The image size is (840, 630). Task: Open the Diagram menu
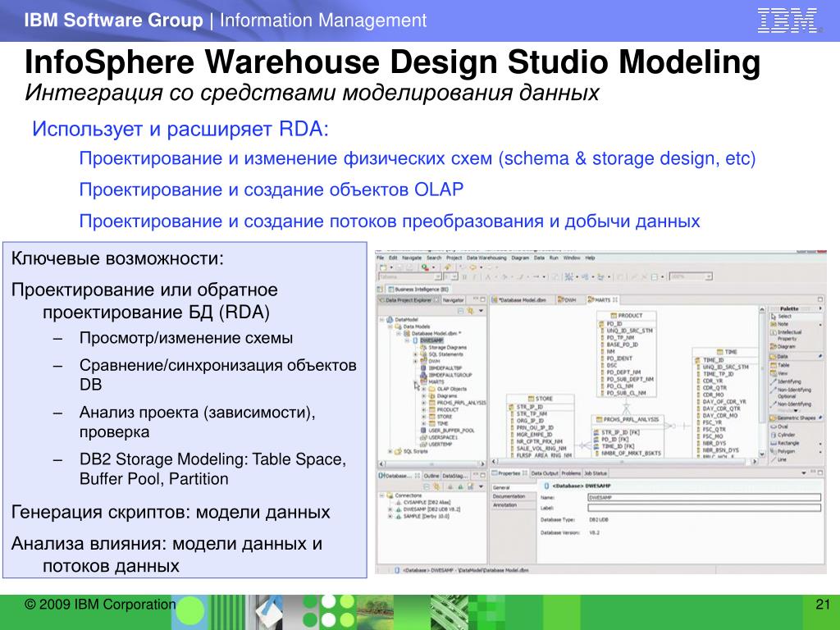click(519, 258)
